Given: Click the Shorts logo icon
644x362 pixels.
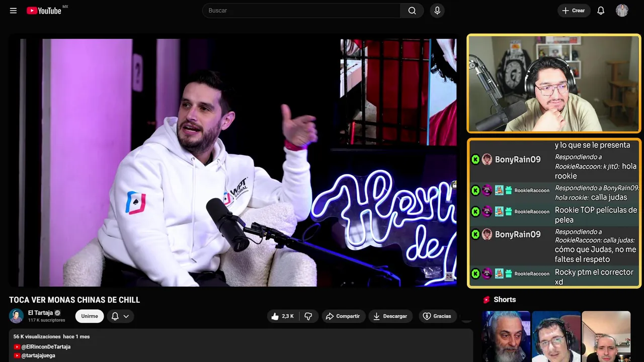Looking at the screenshot, I should (x=487, y=300).
